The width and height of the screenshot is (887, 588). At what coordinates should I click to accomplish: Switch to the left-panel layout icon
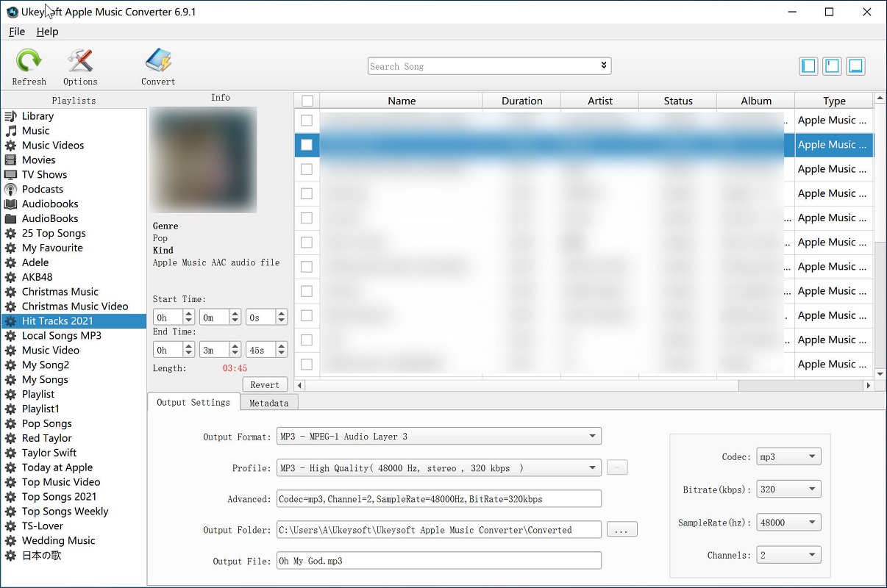tap(808, 66)
